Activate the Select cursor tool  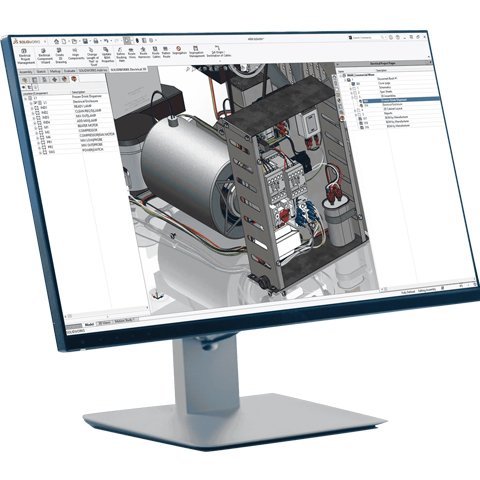coord(127,41)
